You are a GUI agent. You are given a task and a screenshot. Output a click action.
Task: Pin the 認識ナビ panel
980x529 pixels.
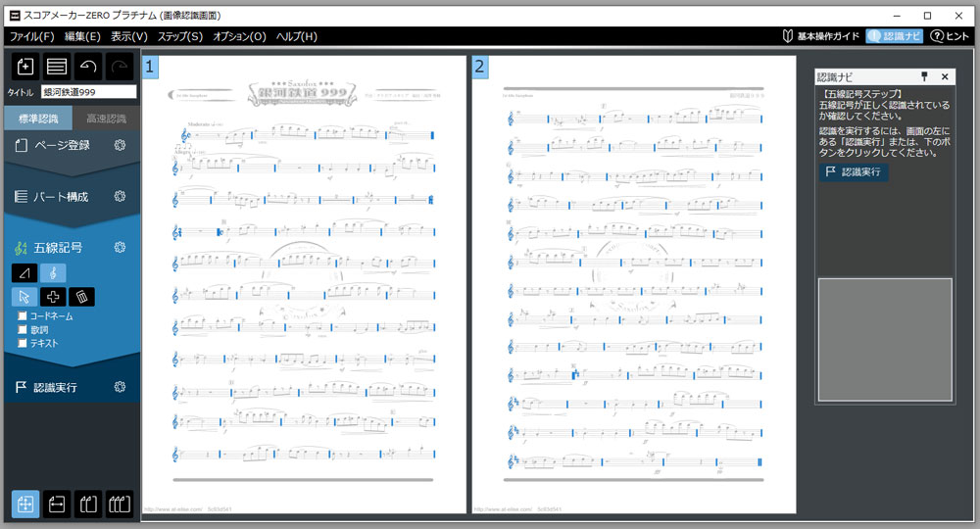pyautogui.click(x=924, y=76)
